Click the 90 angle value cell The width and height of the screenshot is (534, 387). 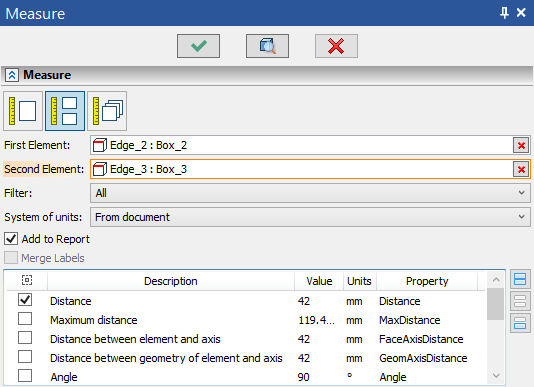(x=303, y=377)
